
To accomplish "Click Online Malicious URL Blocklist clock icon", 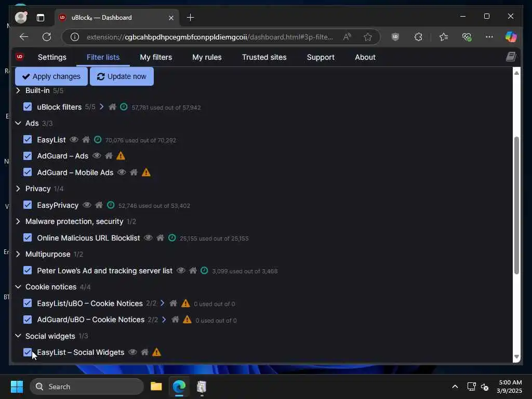I will (x=172, y=238).
